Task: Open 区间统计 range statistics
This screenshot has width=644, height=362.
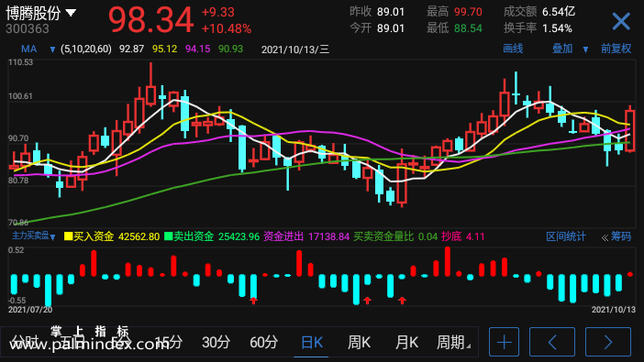Action: click(x=565, y=236)
